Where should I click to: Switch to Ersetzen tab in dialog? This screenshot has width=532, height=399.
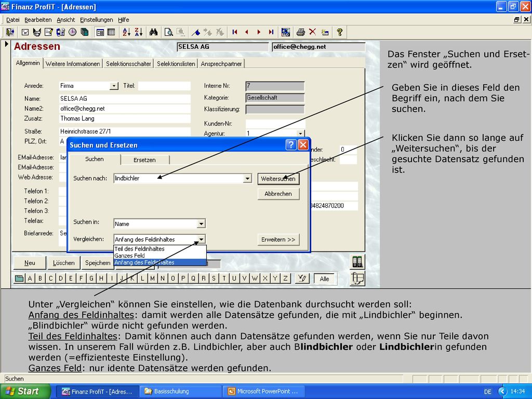click(144, 160)
